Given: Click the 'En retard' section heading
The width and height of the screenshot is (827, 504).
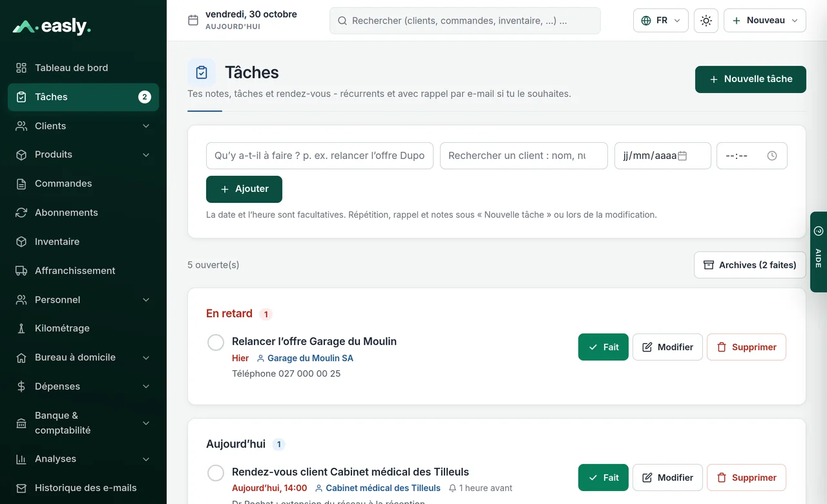Looking at the screenshot, I should pos(229,313).
